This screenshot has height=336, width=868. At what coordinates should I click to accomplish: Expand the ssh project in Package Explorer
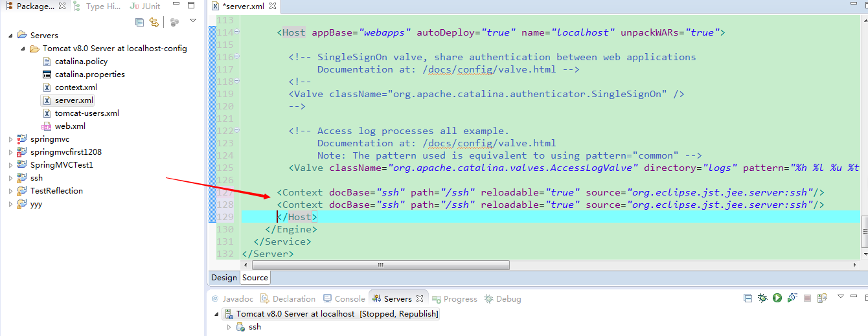10,178
